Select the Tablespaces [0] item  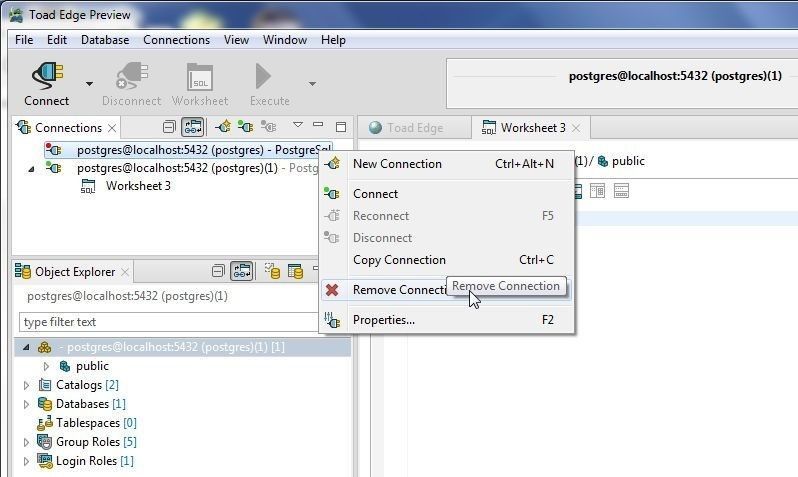[96, 423]
